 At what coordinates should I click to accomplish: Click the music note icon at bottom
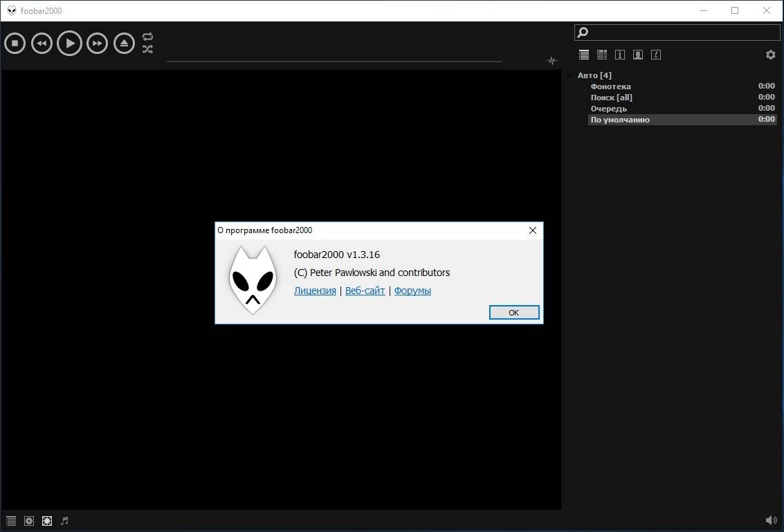click(64, 521)
